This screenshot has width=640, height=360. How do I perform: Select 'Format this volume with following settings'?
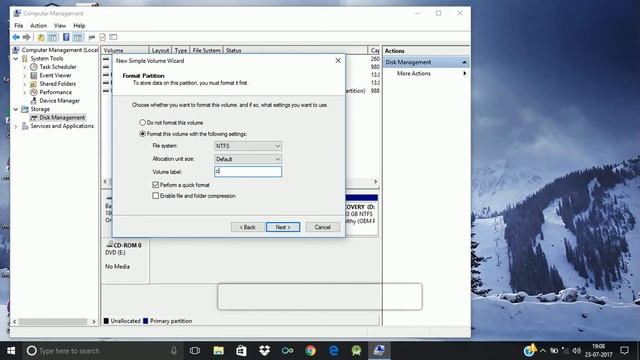(142, 134)
